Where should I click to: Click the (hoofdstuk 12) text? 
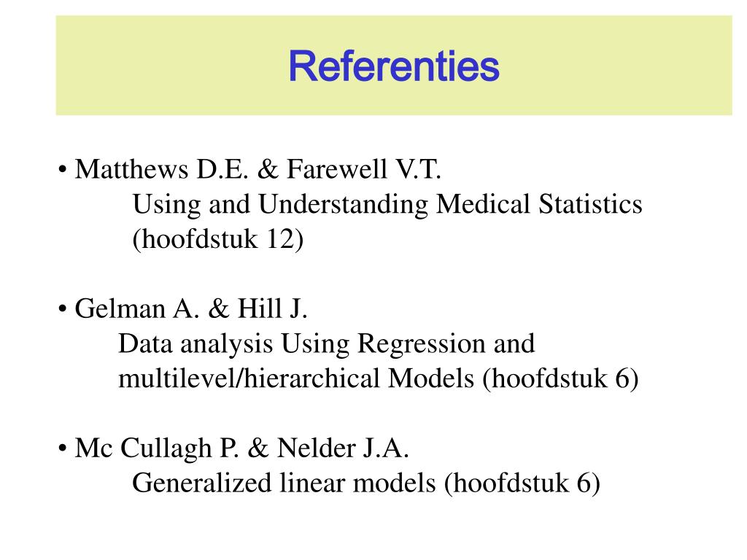[x=217, y=239]
